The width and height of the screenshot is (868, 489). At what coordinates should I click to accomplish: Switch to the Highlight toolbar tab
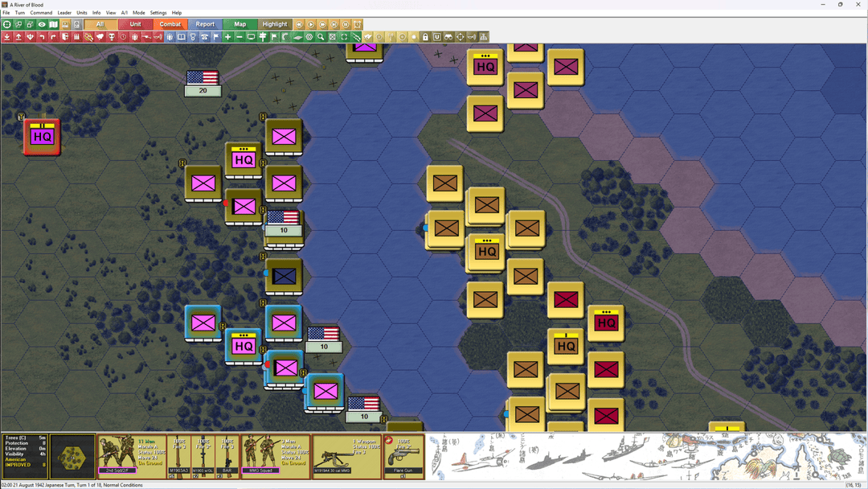275,24
